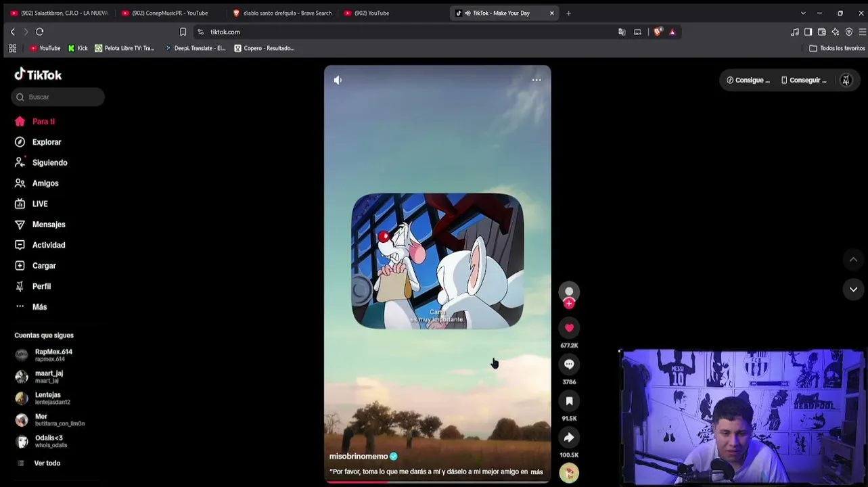Viewport: 868px width, 487px height.
Task: Open the browser hamburger menu
Action: 862,32
